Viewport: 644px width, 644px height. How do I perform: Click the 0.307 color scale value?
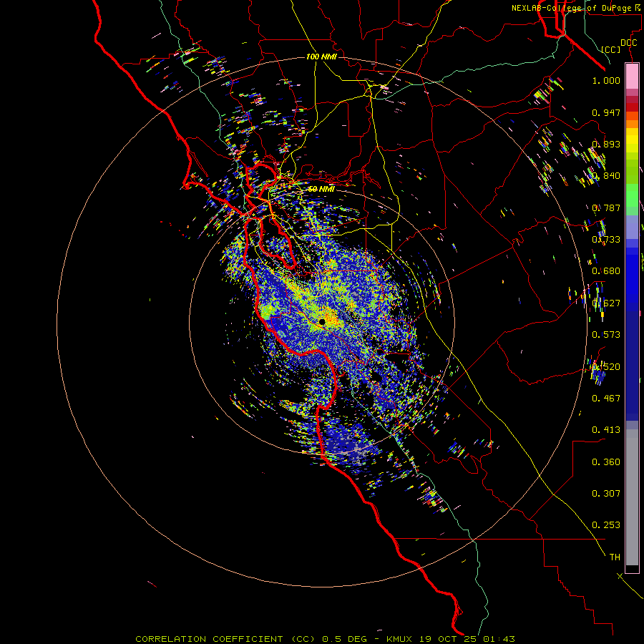[x=606, y=494]
